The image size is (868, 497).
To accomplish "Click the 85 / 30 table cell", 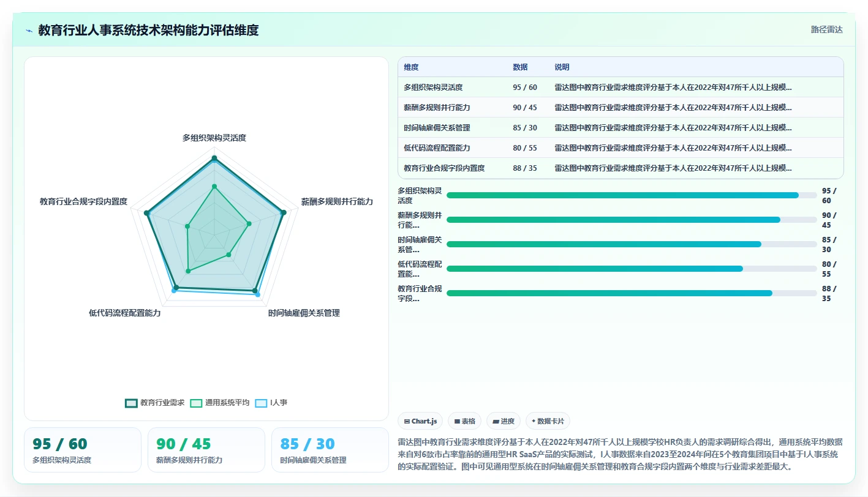I will tap(525, 128).
